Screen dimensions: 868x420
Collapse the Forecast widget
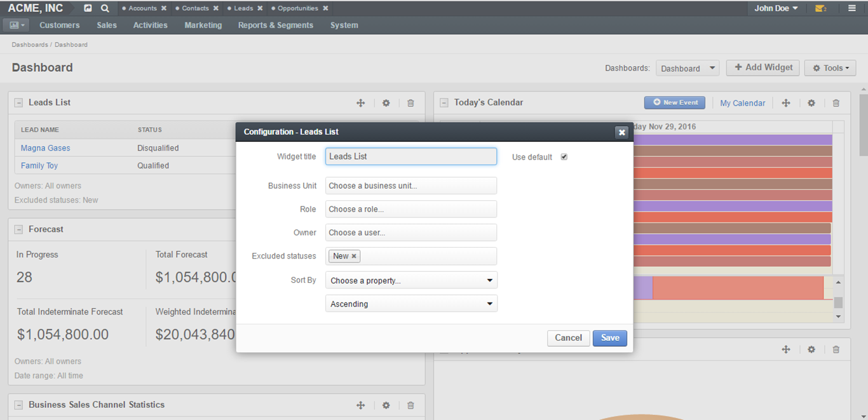[x=18, y=229]
